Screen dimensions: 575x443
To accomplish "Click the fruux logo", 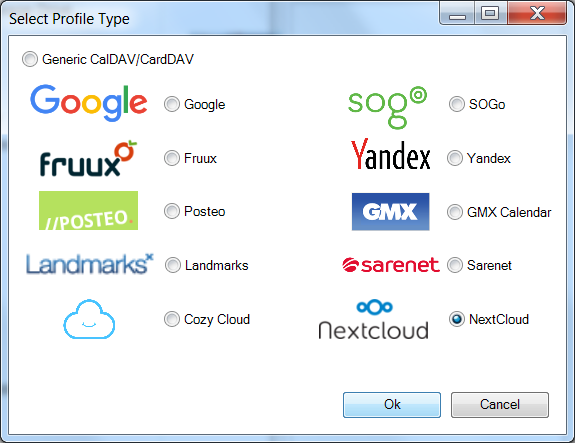I will click(x=88, y=158).
